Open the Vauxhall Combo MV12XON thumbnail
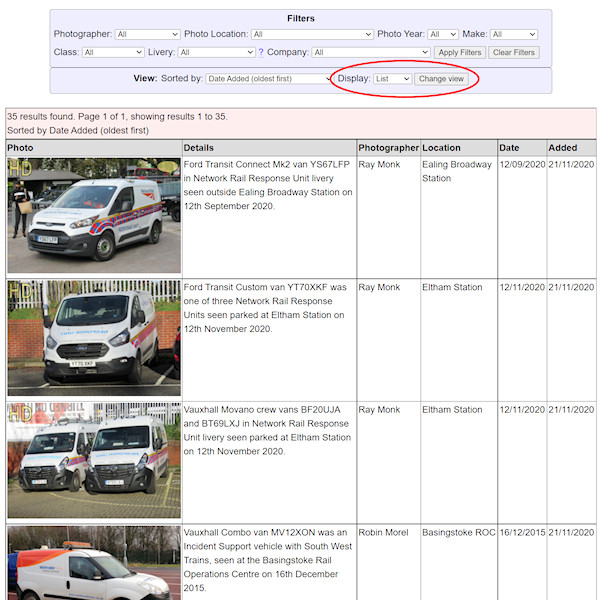 click(x=94, y=563)
